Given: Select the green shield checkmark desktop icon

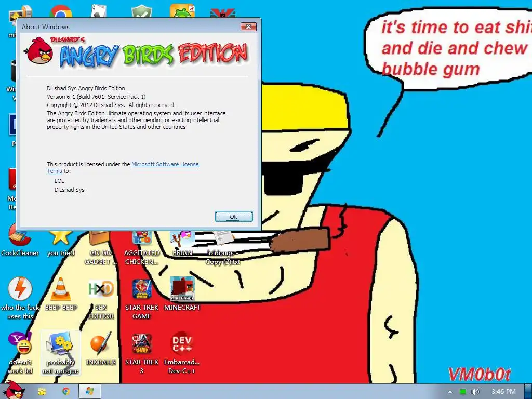Looking at the screenshot, I should (x=141, y=11).
